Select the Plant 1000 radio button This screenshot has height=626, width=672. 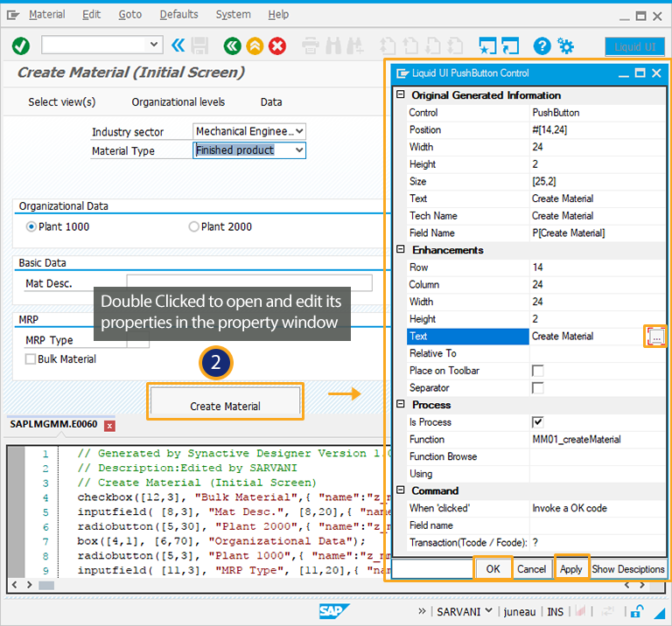tap(31, 226)
